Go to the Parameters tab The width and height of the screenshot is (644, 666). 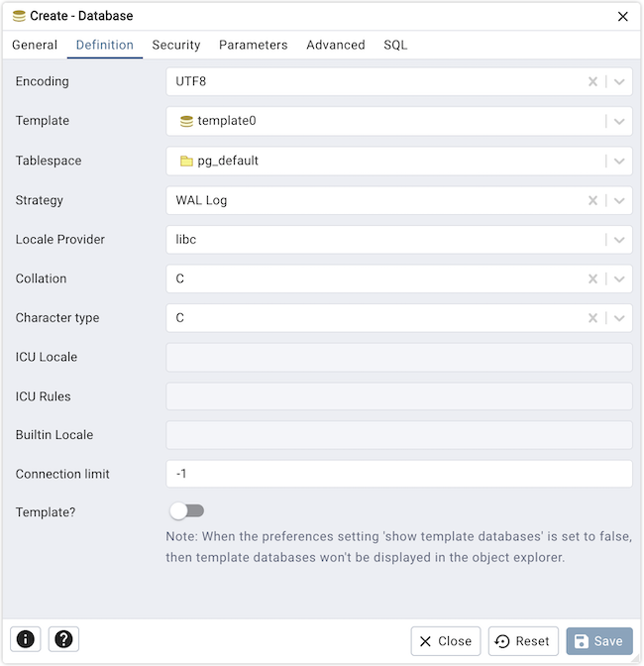(x=254, y=45)
